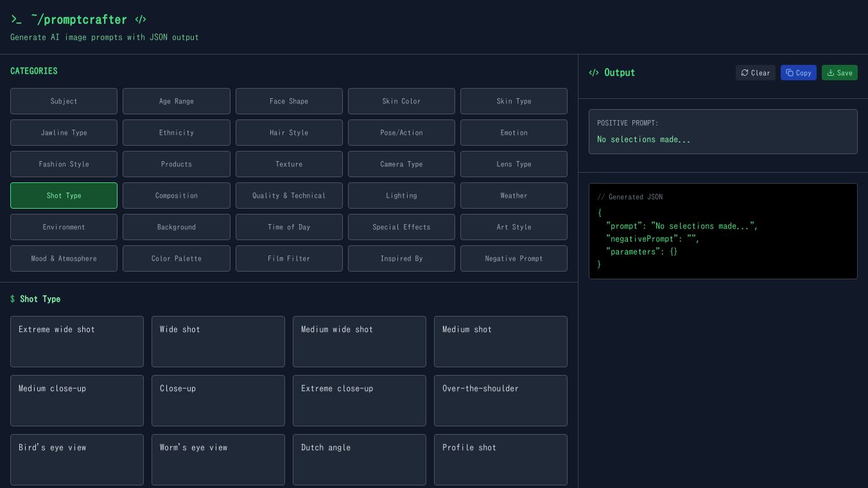The height and width of the screenshot is (488, 868).
Task: Save the generated output
Action: (x=840, y=73)
